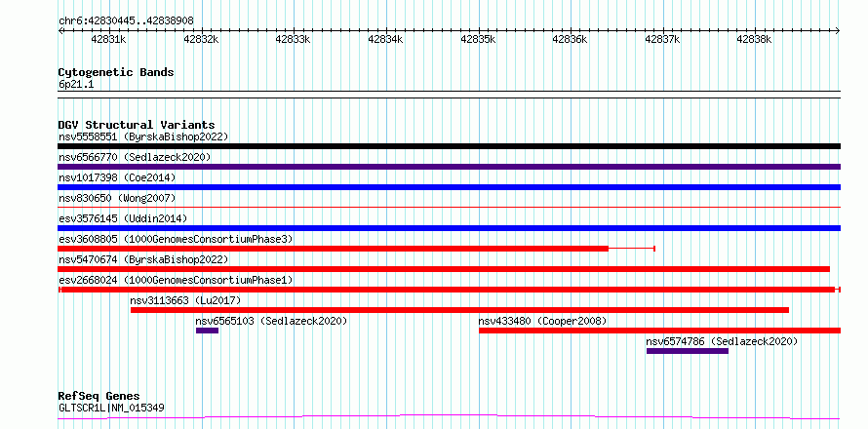Viewport: 868px width, 429px height.
Task: Click the 42831k ruler tick label
Action: coord(109,39)
